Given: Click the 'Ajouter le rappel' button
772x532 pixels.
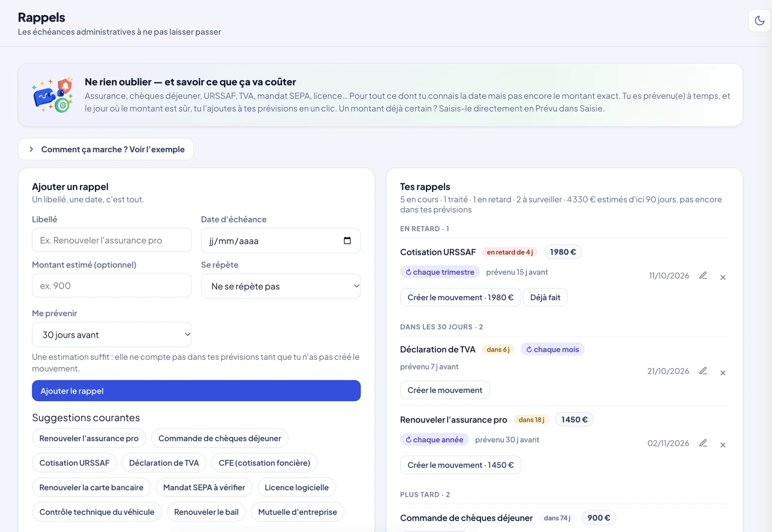Looking at the screenshot, I should 196,391.
